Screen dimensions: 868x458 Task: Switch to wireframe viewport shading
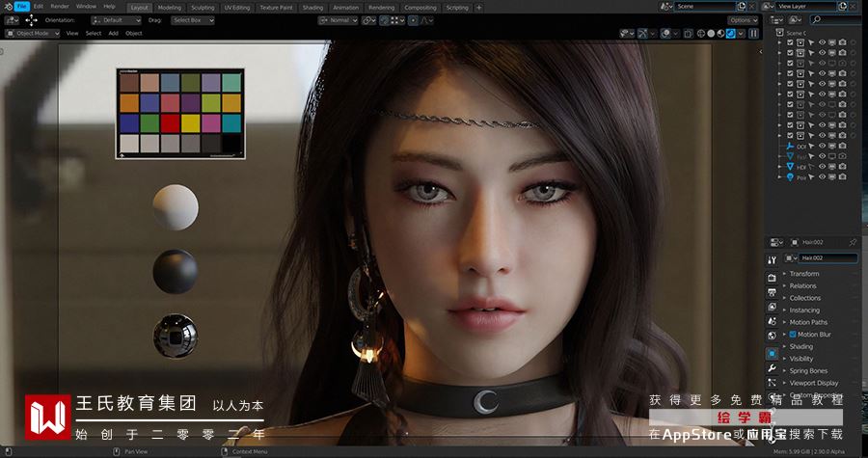coord(701,34)
